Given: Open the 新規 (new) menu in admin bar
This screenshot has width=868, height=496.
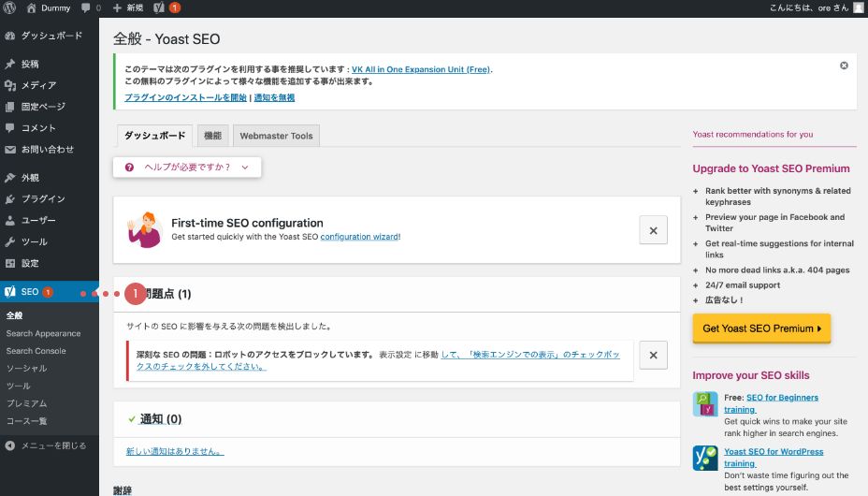Looking at the screenshot, I should tap(128, 7).
